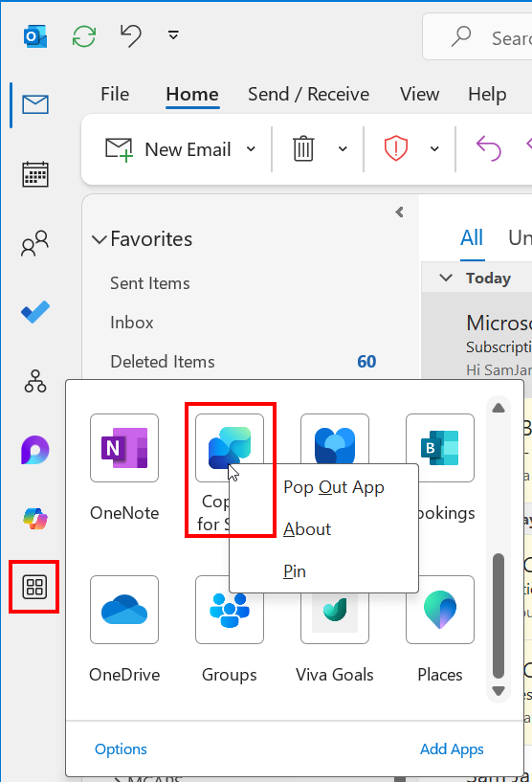Open the To Do checkmark app
The height and width of the screenshot is (782, 532).
pos(35,312)
